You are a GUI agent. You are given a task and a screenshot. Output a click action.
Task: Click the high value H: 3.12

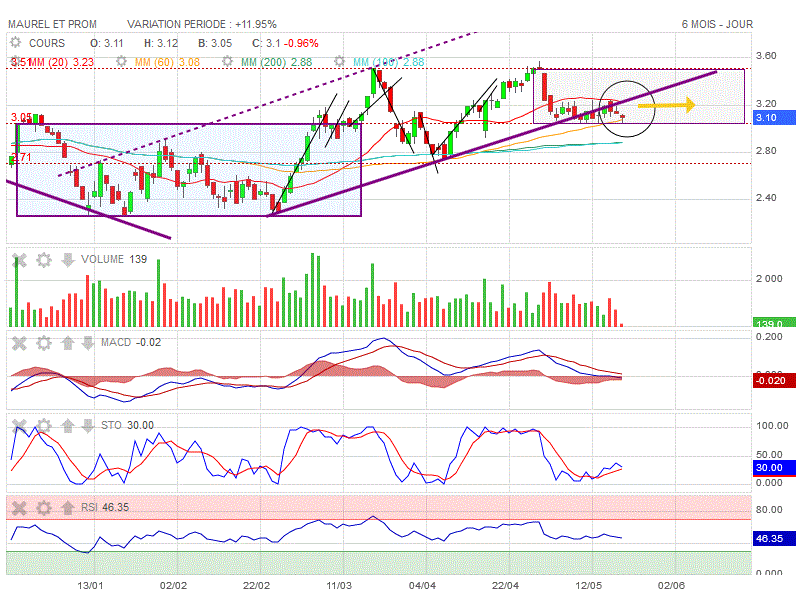161,43
